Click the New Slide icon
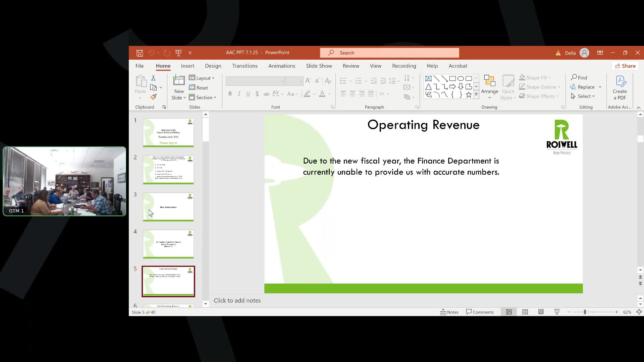644x362 pixels. point(178,81)
